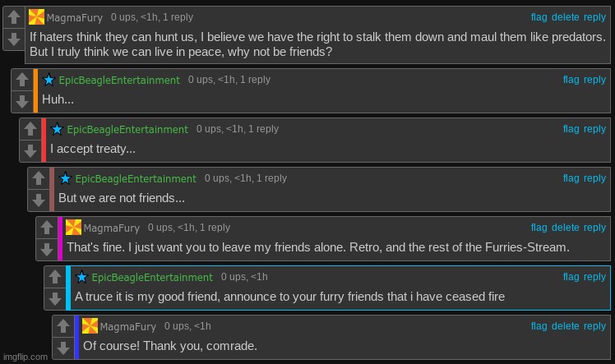Downvote MagmaFury's top comment about haters
This screenshot has height=364, width=615.
click(x=14, y=39)
